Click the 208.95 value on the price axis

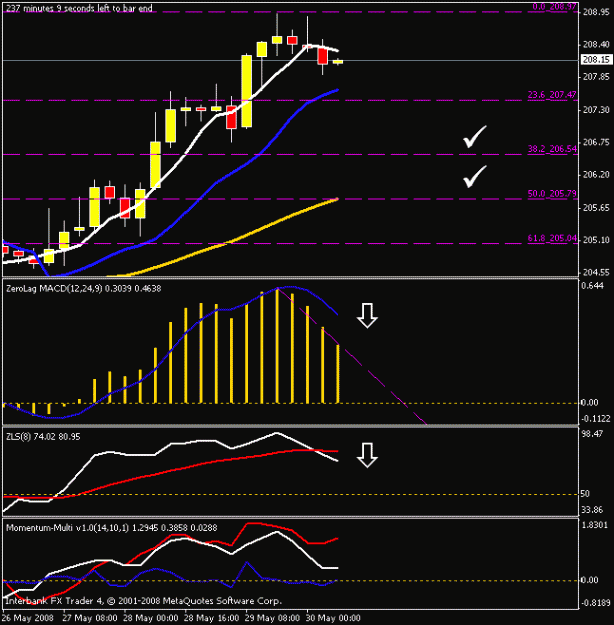(596, 12)
